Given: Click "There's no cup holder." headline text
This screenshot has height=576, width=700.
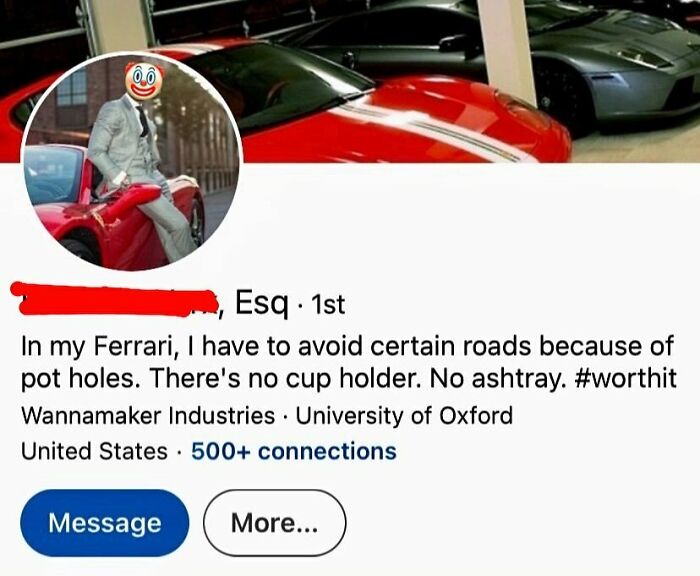Looking at the screenshot, I should 285,379.
